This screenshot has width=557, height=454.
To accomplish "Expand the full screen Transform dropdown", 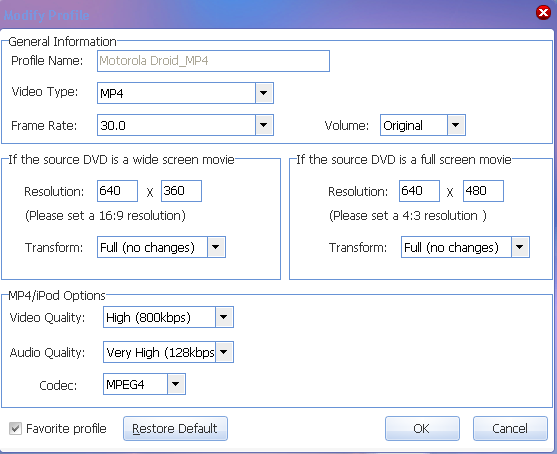I will 520,247.
